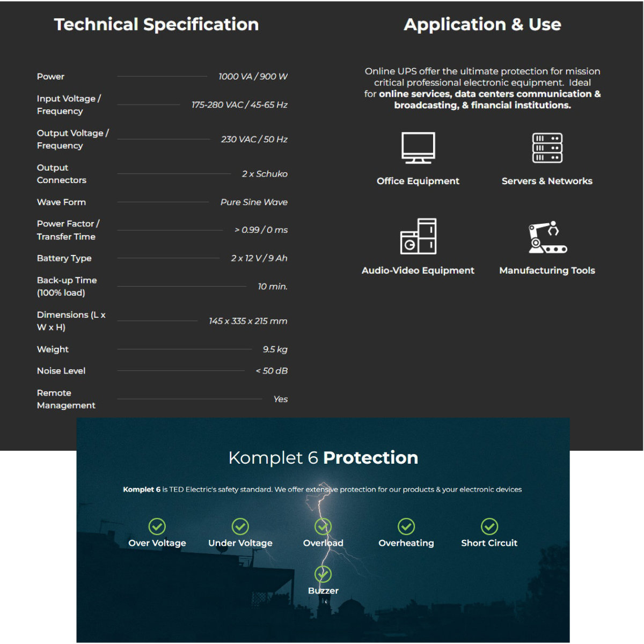Click the Application & Use heading
The height and width of the screenshot is (644, 644).
coord(482,24)
